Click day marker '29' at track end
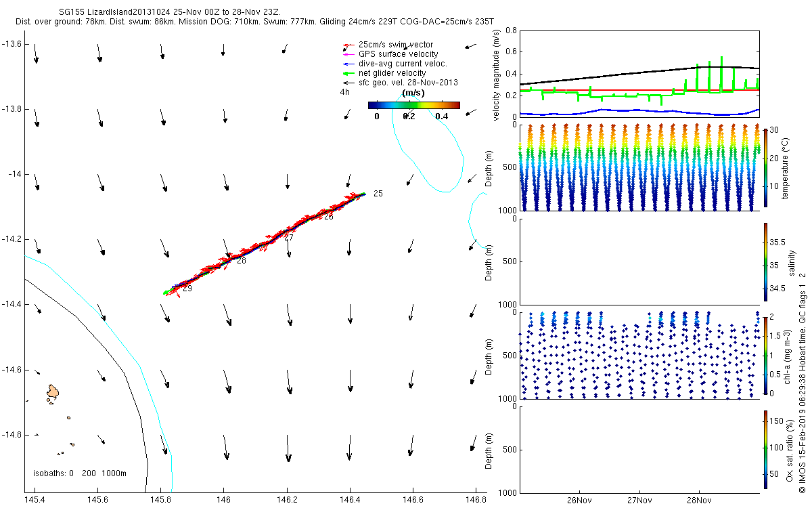812x508 pixels. point(187,289)
